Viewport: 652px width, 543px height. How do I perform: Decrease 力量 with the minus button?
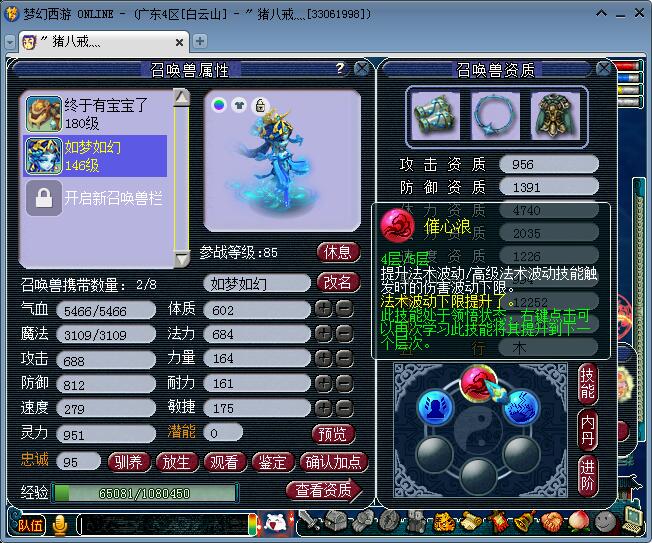(x=344, y=358)
